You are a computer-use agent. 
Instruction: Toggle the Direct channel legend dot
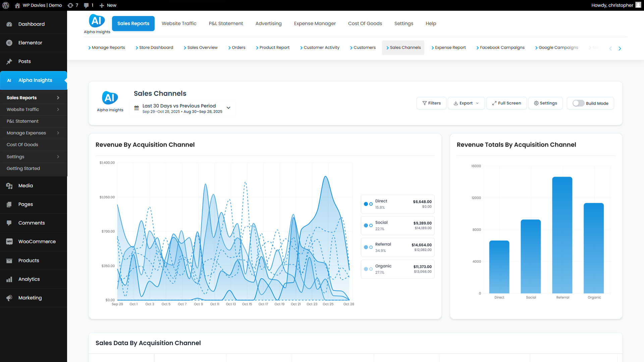tap(366, 204)
